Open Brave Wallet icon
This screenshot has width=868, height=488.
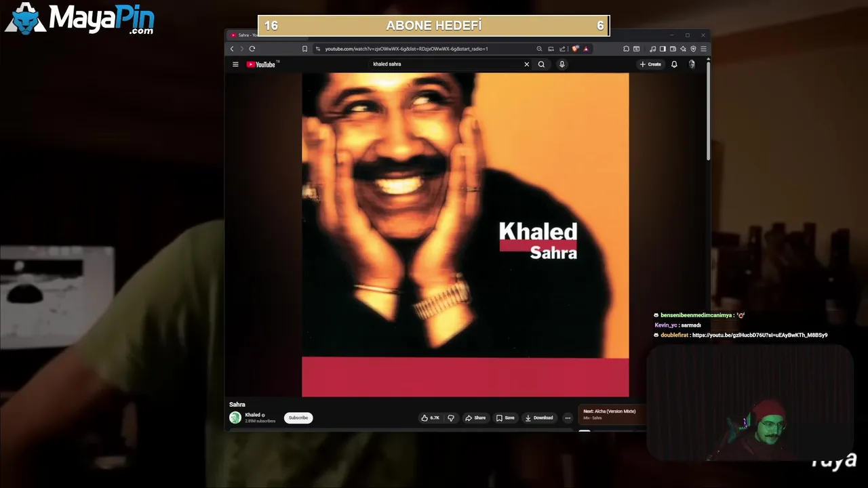673,49
